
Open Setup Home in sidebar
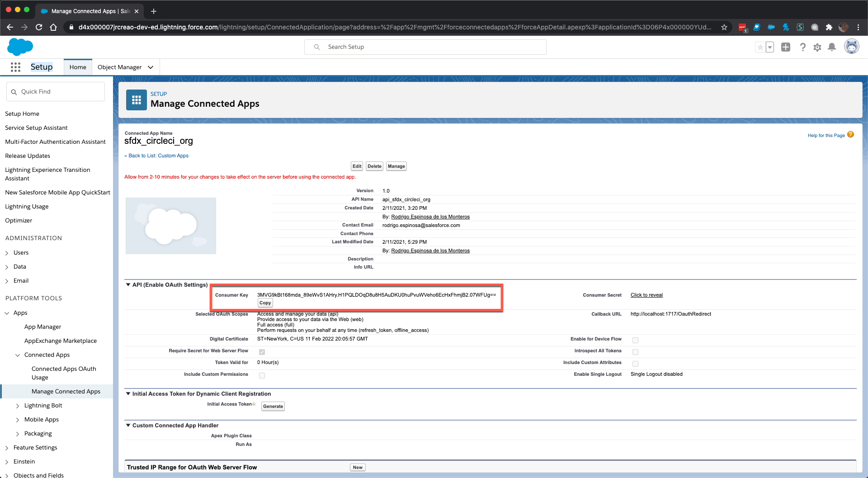[22, 114]
